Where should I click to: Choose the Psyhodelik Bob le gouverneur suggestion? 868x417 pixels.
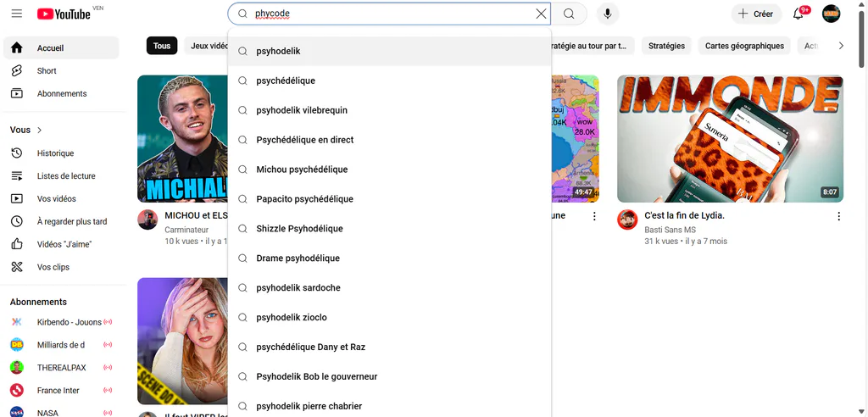[x=389, y=376]
